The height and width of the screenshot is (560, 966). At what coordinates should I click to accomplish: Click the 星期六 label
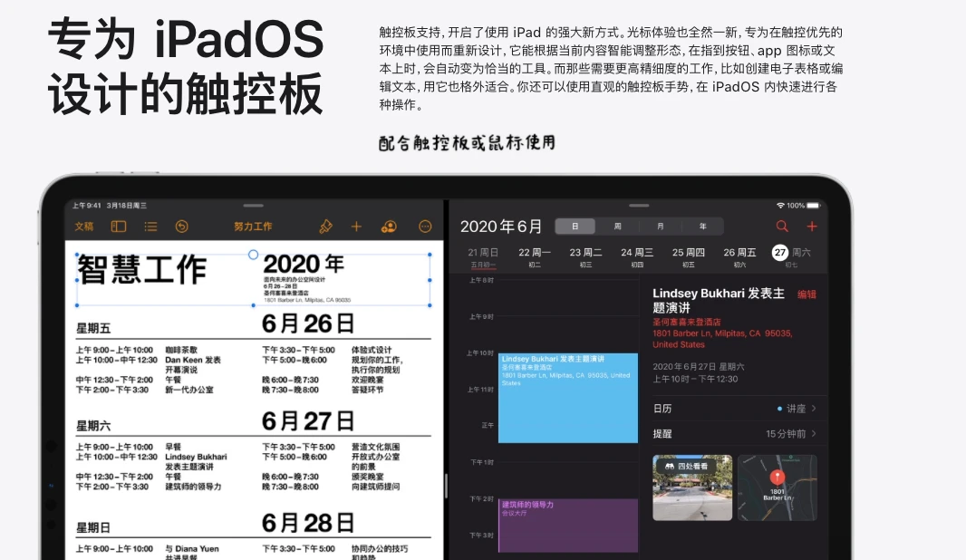click(x=93, y=426)
